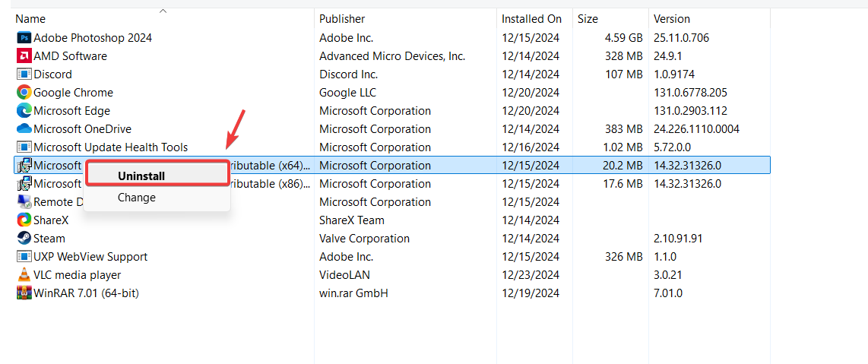Toggle sort arrow above Name column
This screenshot has height=364, width=868.
[x=163, y=11]
